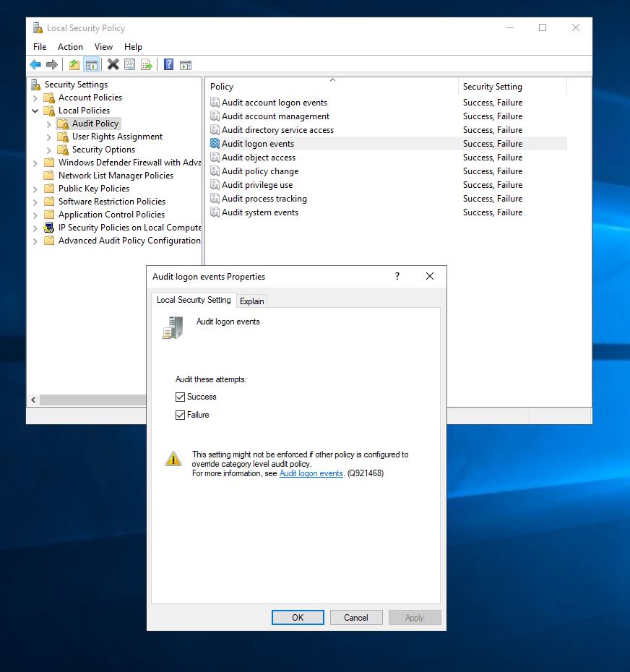Expand Software Restriction Policies node
The width and height of the screenshot is (630, 672).
(35, 202)
